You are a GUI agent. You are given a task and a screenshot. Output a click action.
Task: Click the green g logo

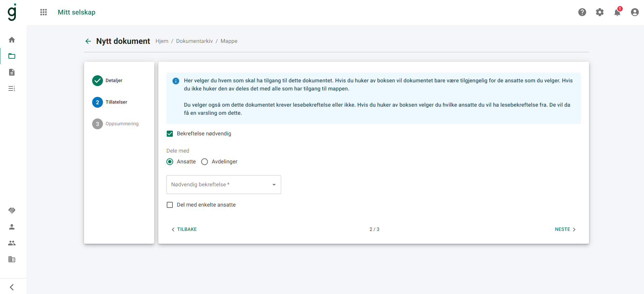[12, 12]
